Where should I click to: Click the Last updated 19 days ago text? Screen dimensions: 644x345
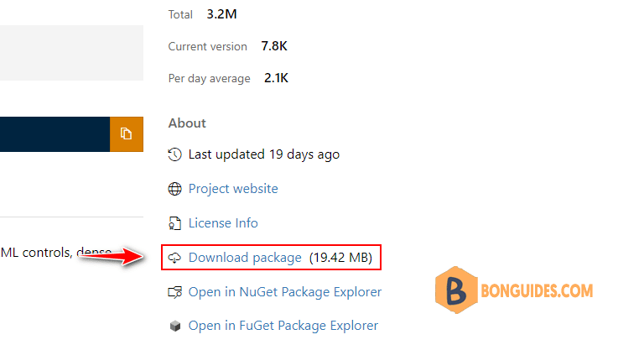coord(263,154)
